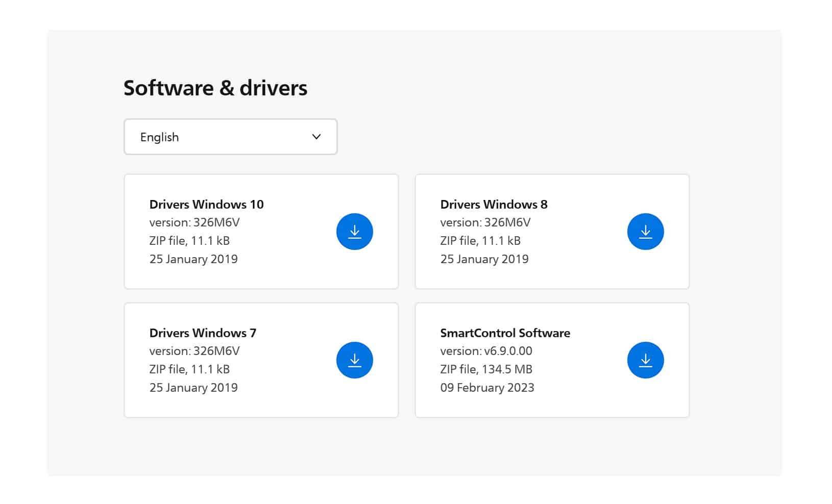Click the 'English' text in language selector
The width and height of the screenshot is (832, 504).
coord(159,137)
